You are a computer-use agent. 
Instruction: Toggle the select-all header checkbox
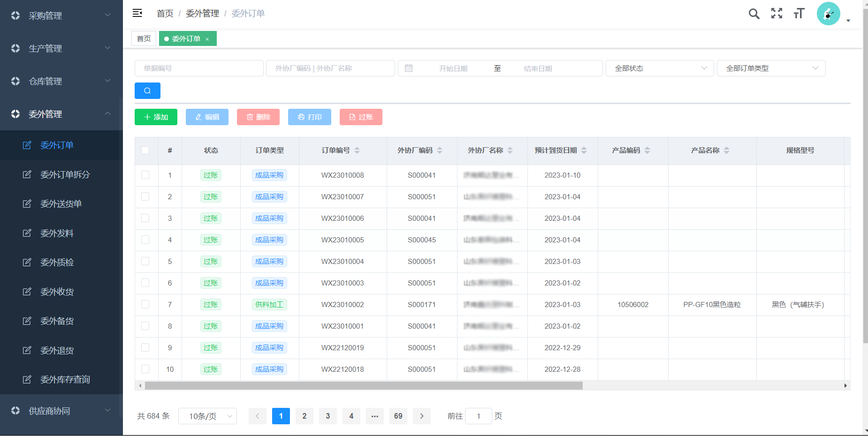[x=145, y=150]
